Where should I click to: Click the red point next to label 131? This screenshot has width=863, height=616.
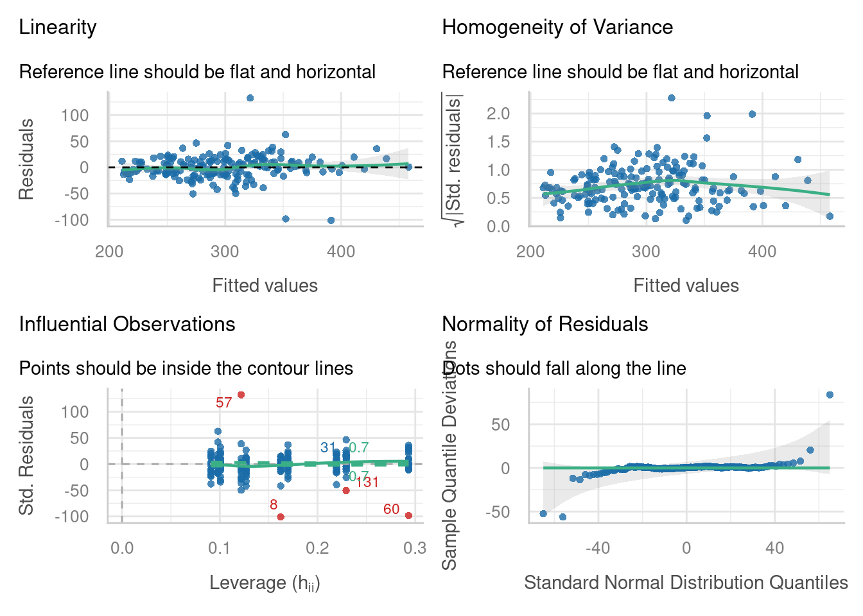coord(346,490)
